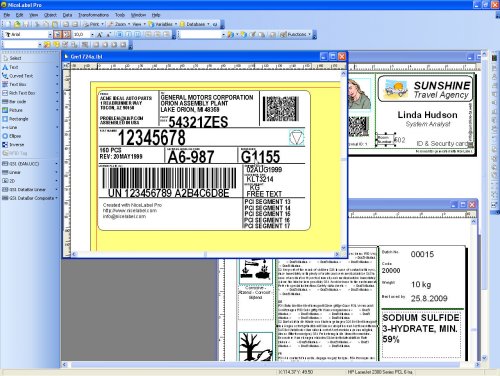Screen dimensions: 500x376
Task: Expand the Zoom toolbar dropdown
Action: click(x=129, y=24)
